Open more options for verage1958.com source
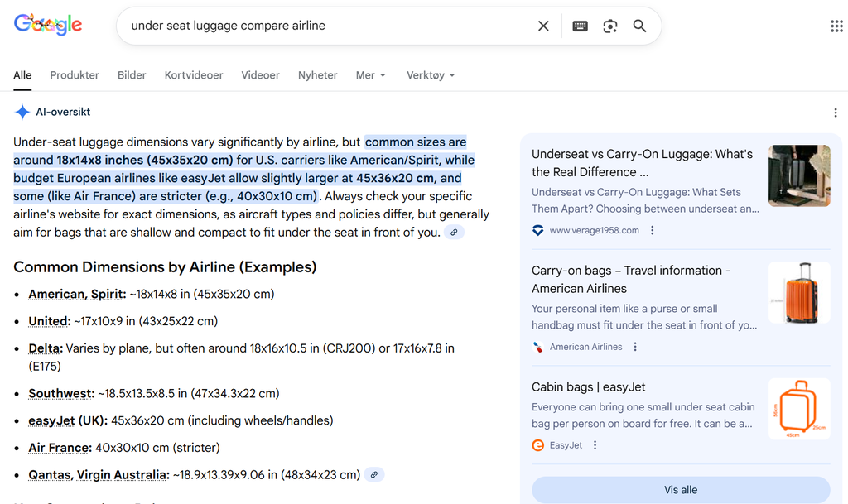 tap(653, 231)
